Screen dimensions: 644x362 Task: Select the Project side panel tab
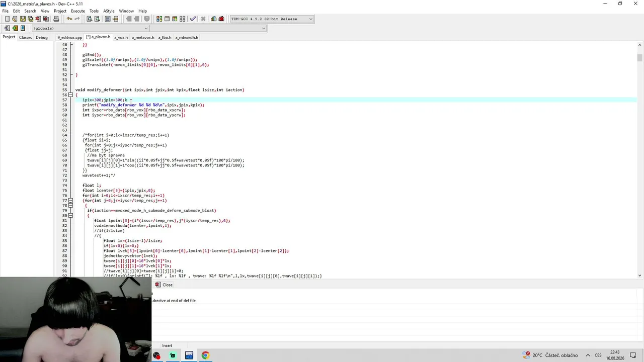coord(9,37)
